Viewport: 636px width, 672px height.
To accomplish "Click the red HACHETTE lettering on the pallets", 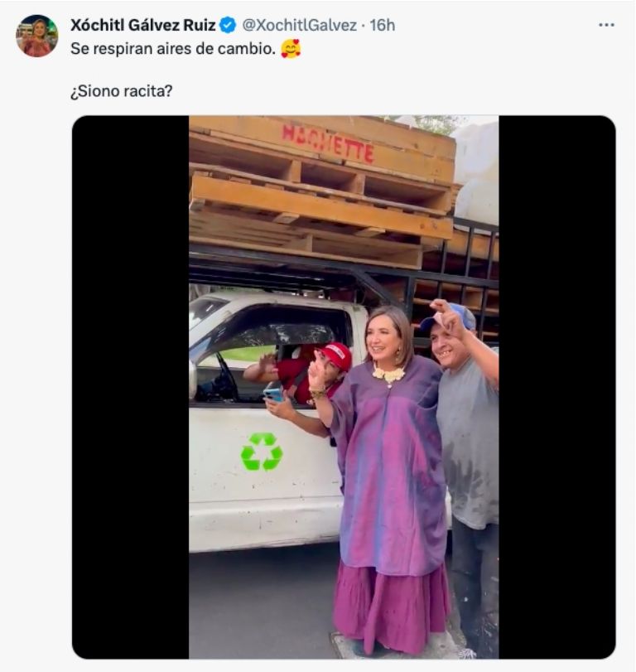I will 328,143.
